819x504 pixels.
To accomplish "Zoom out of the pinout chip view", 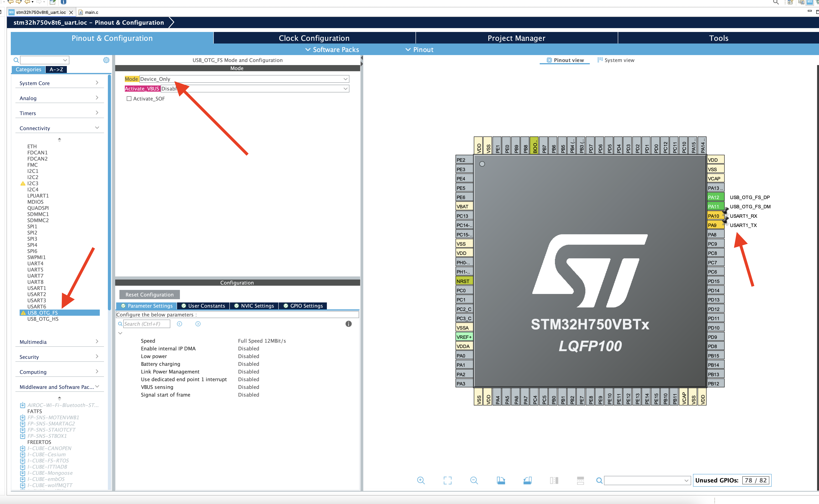I will [474, 480].
